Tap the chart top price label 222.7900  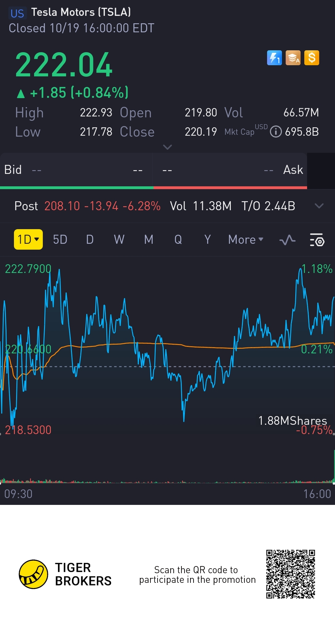(x=28, y=269)
